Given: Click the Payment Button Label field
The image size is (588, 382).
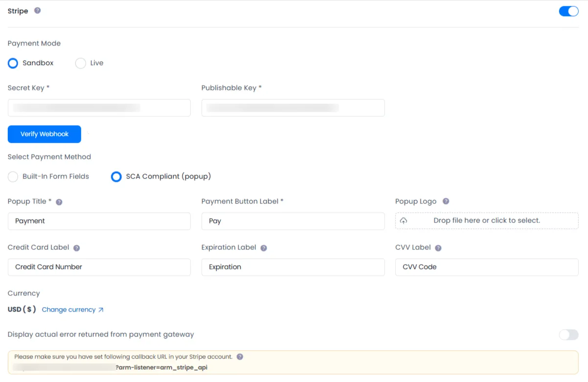Looking at the screenshot, I should coord(293,221).
